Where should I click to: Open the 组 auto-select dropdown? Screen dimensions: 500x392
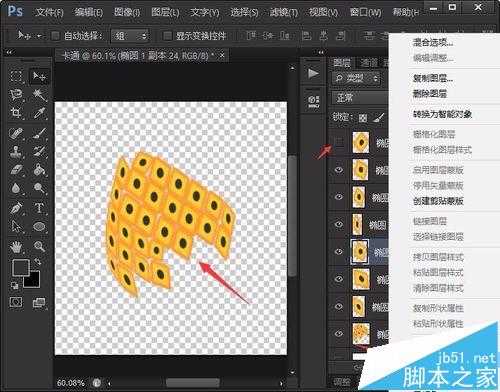130,36
